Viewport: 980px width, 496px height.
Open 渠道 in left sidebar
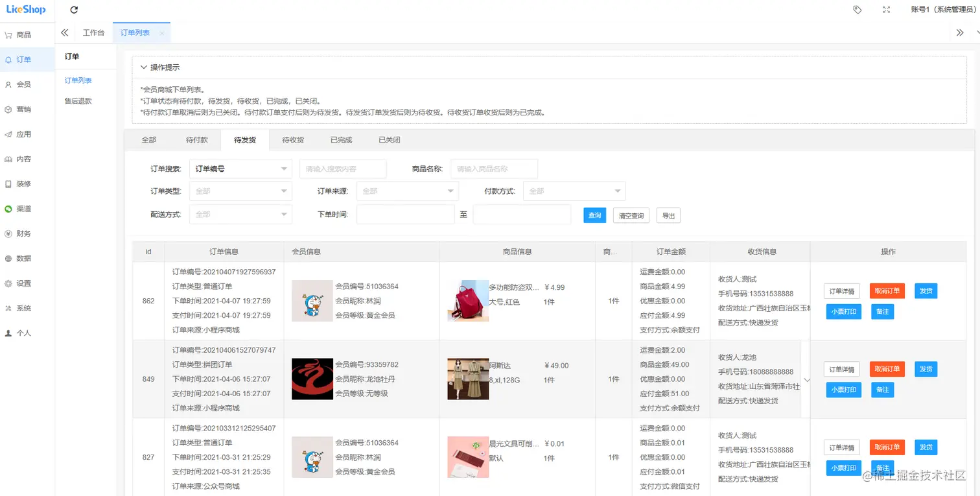(x=27, y=209)
